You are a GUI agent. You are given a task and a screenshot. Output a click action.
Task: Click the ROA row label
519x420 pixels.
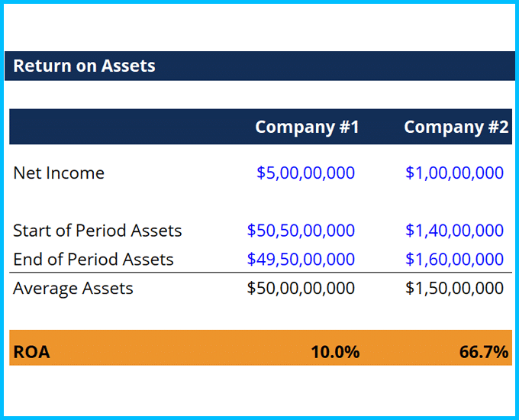coord(31,352)
